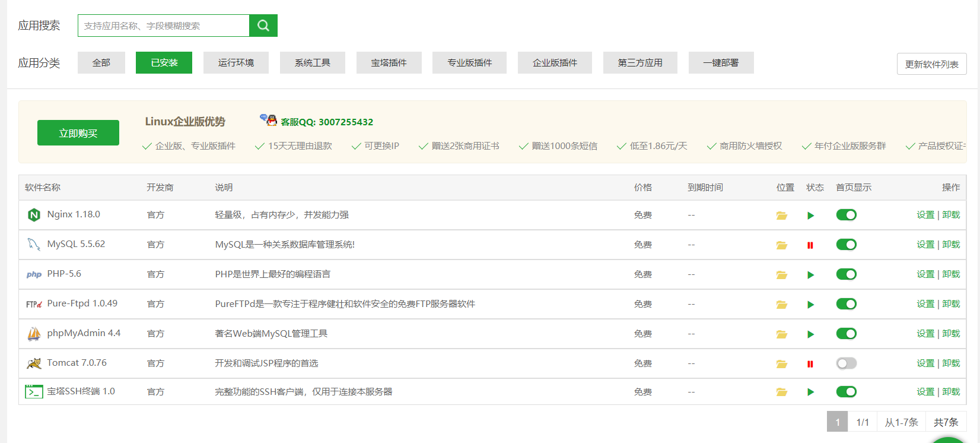Toggle 宝塔SSH终端 homepage display switch

[x=847, y=391]
